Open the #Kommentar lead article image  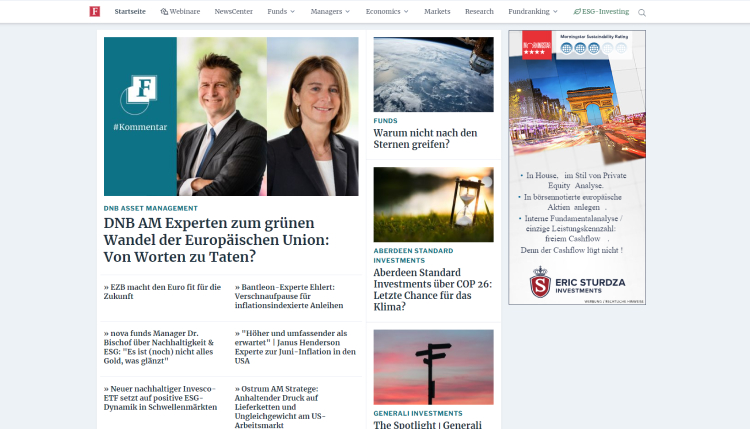[x=231, y=116]
